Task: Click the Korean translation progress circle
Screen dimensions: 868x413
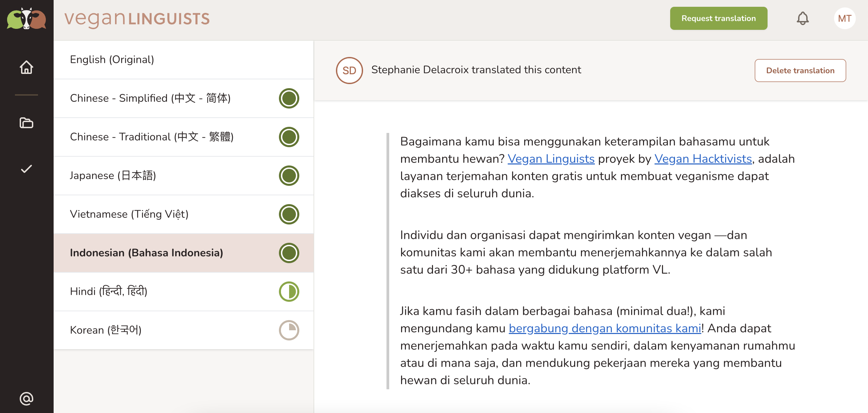Action: [288, 330]
